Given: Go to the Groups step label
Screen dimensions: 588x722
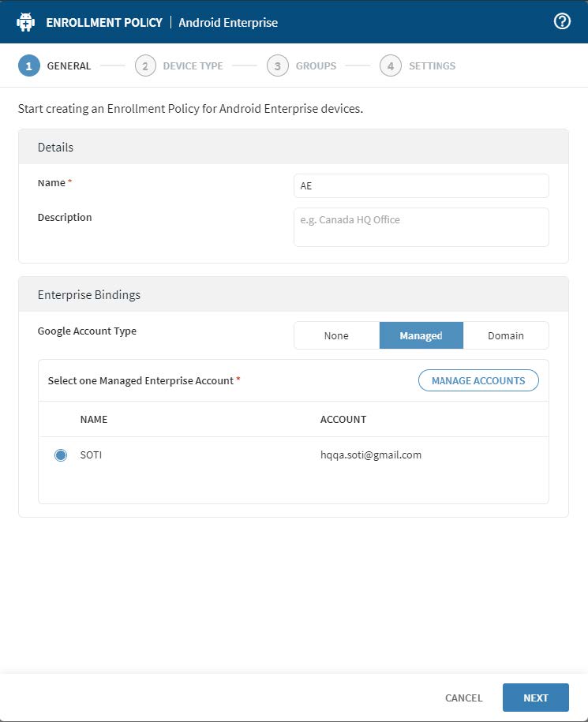Looking at the screenshot, I should point(316,66).
